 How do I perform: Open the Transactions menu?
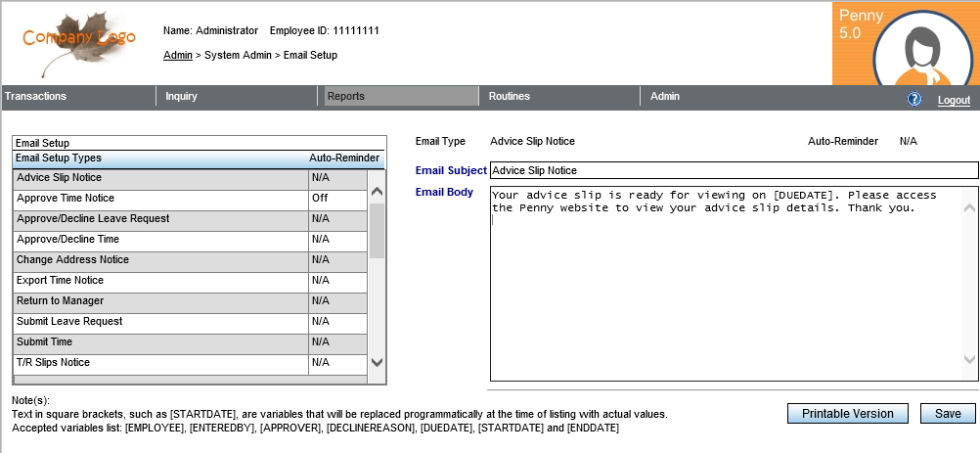coord(35,96)
